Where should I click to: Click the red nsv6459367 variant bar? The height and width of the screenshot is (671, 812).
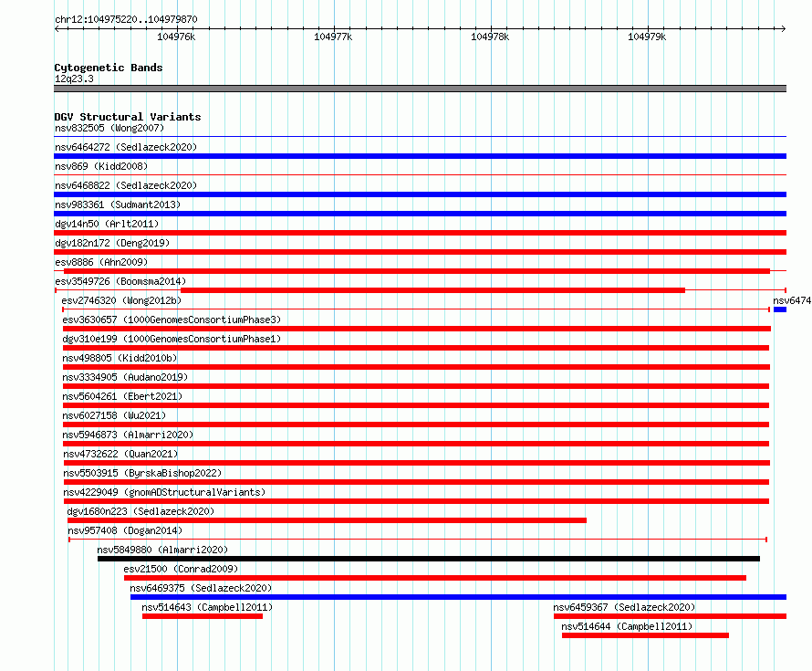(670, 616)
